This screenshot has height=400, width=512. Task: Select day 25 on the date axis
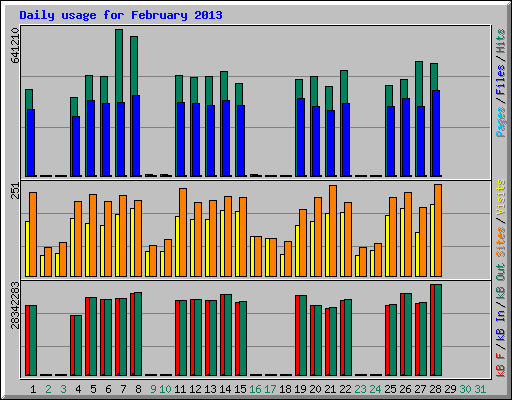[390, 389]
